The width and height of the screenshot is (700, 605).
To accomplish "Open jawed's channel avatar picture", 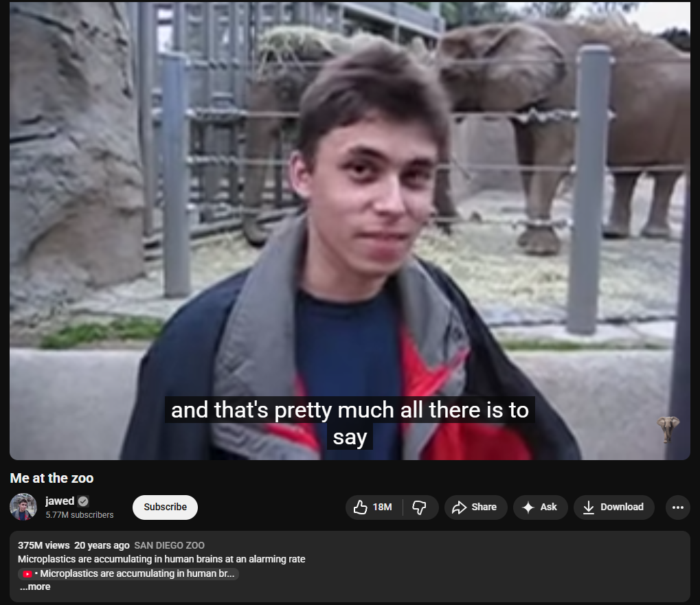I will pos(23,507).
